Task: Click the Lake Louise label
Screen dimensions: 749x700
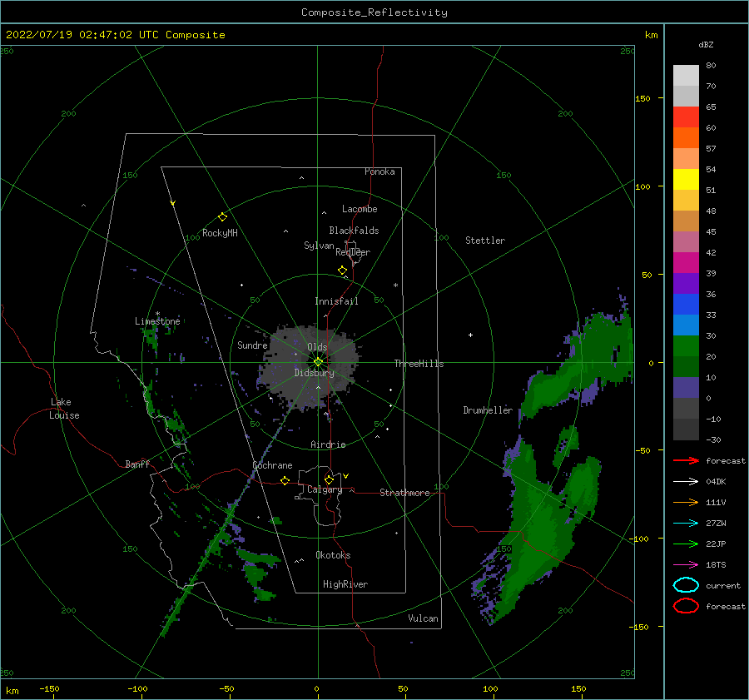Action: pyautogui.click(x=64, y=409)
